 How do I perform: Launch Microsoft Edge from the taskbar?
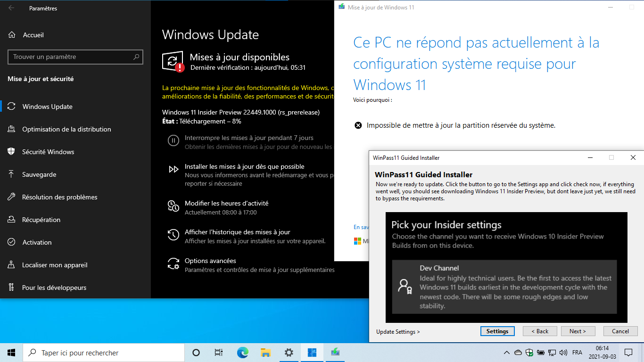(x=242, y=353)
